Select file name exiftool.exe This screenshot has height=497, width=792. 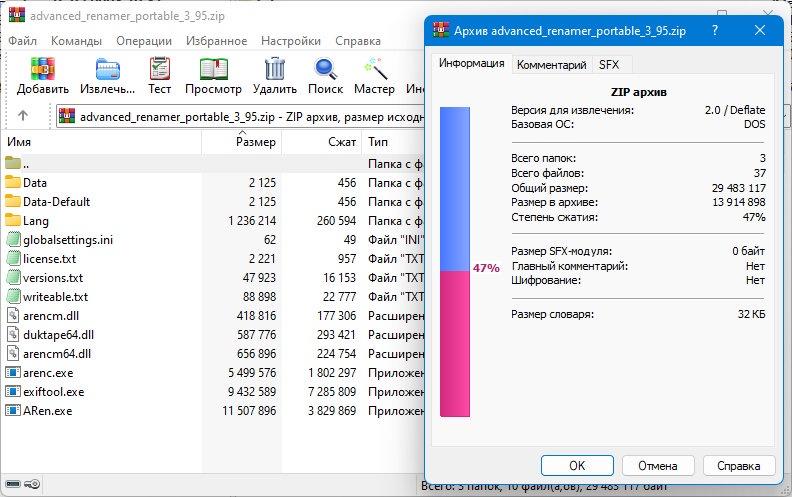54,391
